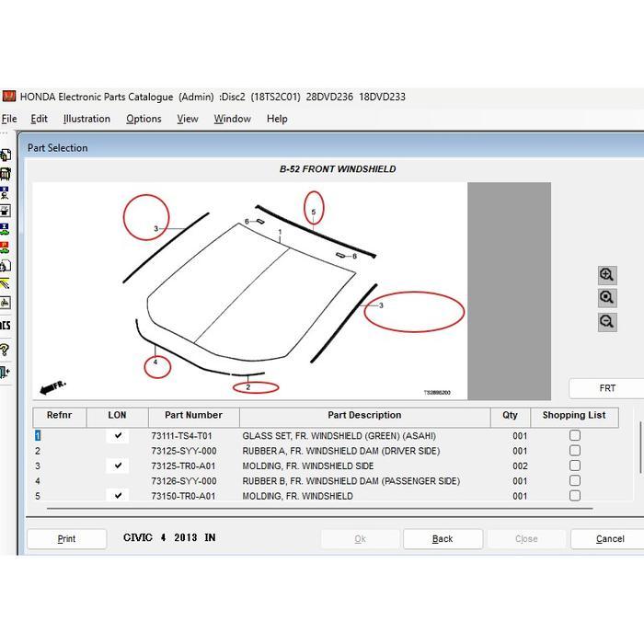
Task: Select part number 73111-TS4-T01
Action: [x=181, y=436]
